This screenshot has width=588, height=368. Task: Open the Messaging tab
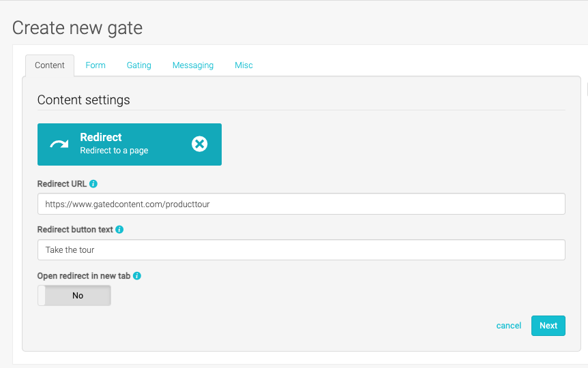point(193,65)
